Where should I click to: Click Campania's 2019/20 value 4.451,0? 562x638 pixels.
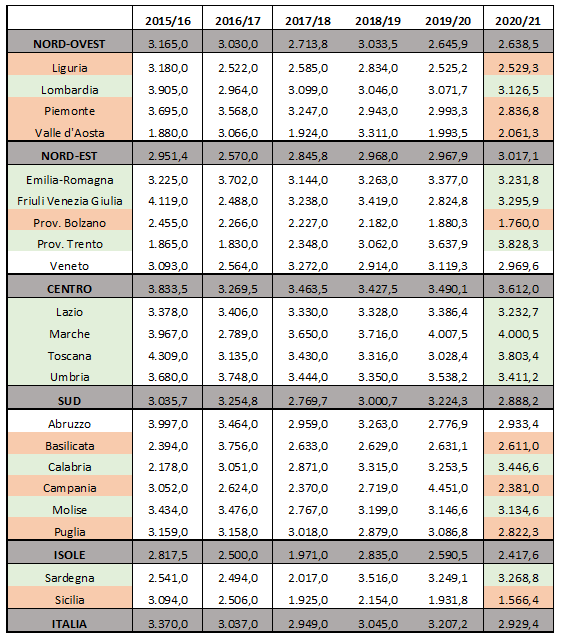point(448,488)
